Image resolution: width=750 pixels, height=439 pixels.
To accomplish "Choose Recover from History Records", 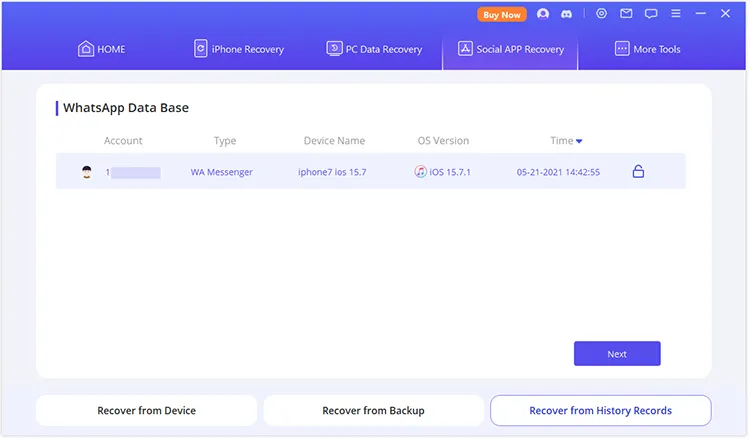I will pyautogui.click(x=600, y=410).
